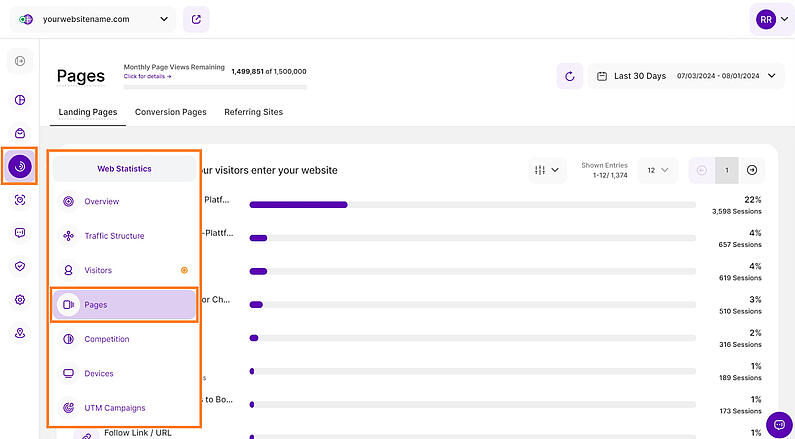
Task: Open the filter settings dropdown
Action: tap(547, 170)
